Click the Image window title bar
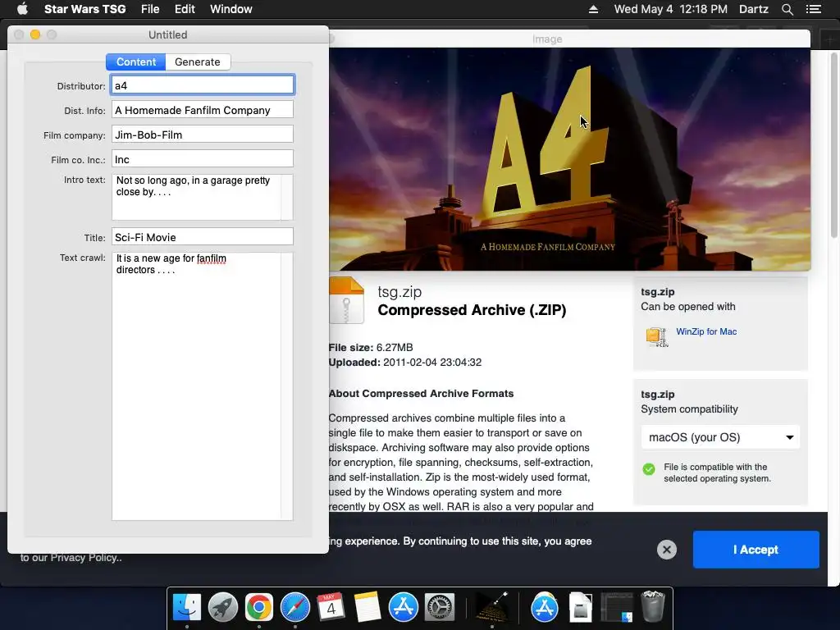The image size is (840, 630). 570,39
